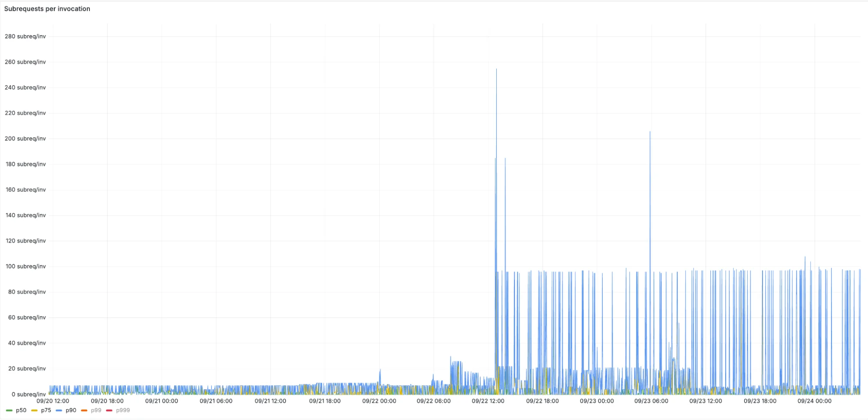Click the 09/20 12:00 x-axis label
The width and height of the screenshot is (868, 420).
click(x=53, y=401)
